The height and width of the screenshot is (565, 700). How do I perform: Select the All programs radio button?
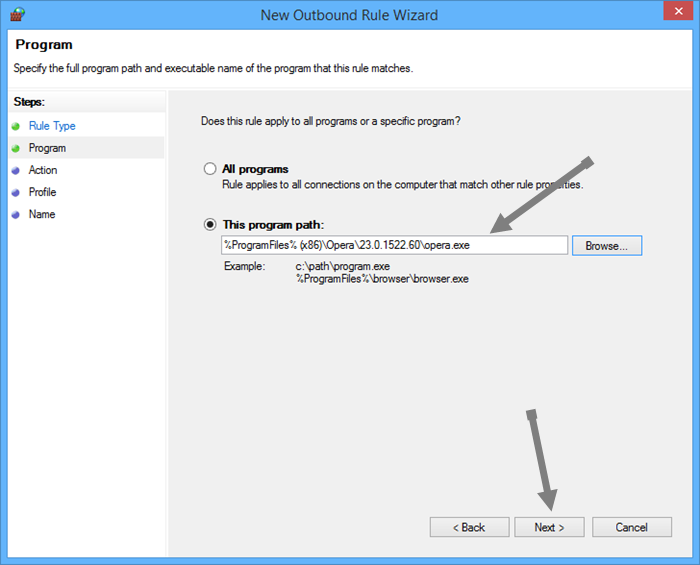(x=210, y=169)
